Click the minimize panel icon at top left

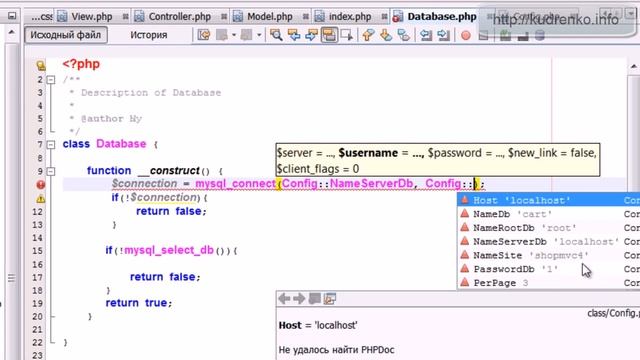click(12, 16)
